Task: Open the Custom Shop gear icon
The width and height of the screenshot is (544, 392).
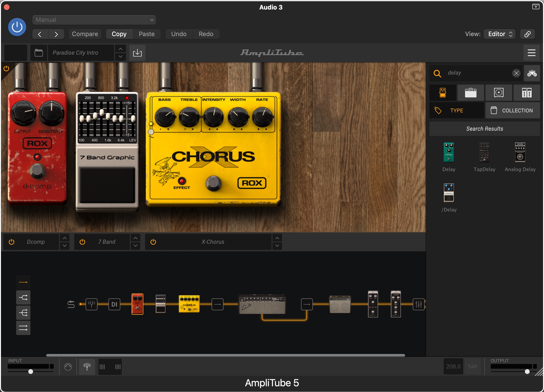Action: [532, 73]
